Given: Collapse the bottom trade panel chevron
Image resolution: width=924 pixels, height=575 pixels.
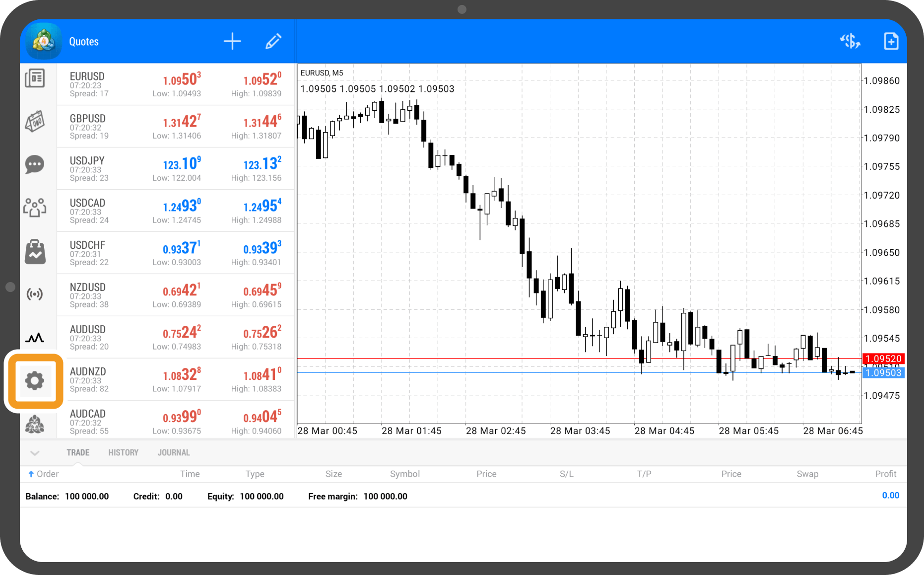Looking at the screenshot, I should (x=35, y=453).
